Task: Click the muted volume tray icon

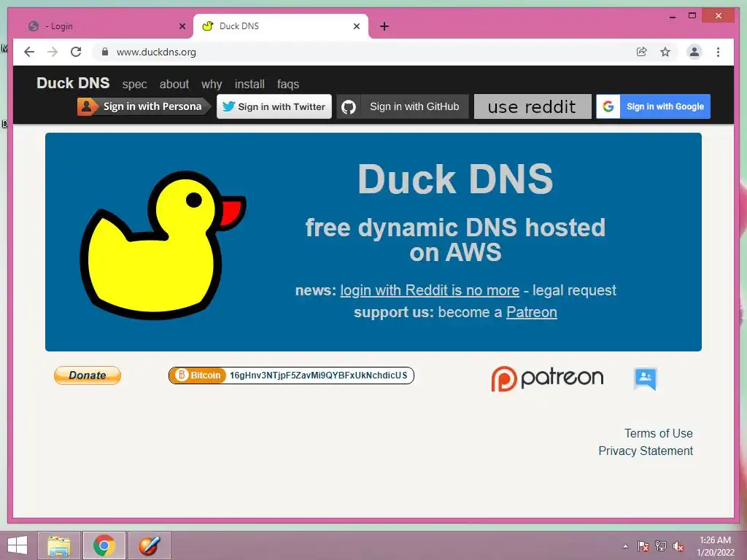Action: (678, 546)
